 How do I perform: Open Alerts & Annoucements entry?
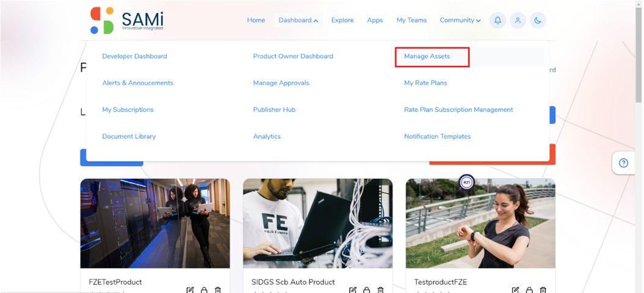tap(137, 83)
